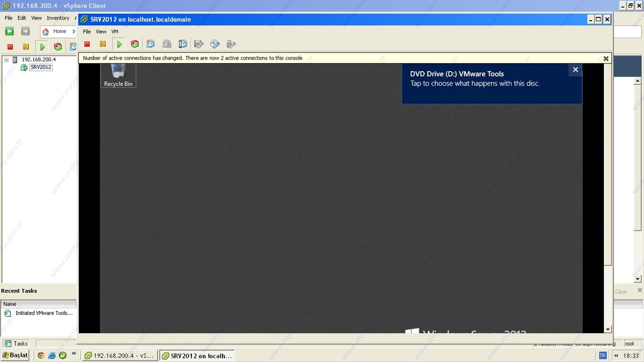Expand hidden tray icons chevron
Image resolution: width=644 pixels, height=362 pixels.
point(616,355)
